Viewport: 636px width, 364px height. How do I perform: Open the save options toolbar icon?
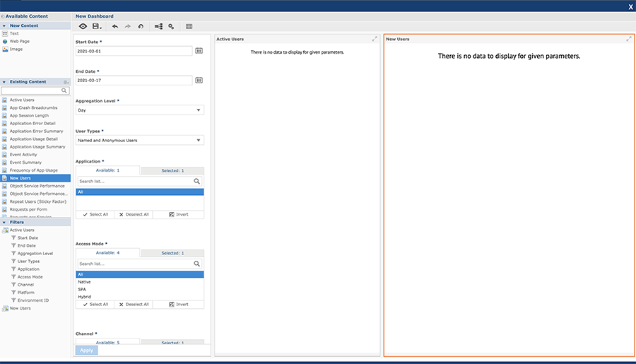click(97, 26)
